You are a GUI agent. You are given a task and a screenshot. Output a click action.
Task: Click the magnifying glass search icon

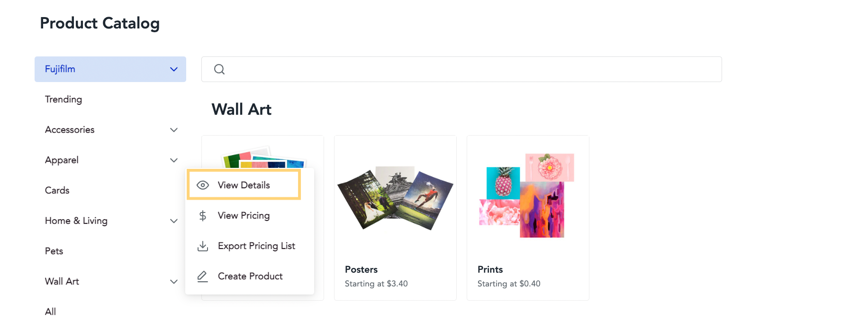pyautogui.click(x=219, y=69)
